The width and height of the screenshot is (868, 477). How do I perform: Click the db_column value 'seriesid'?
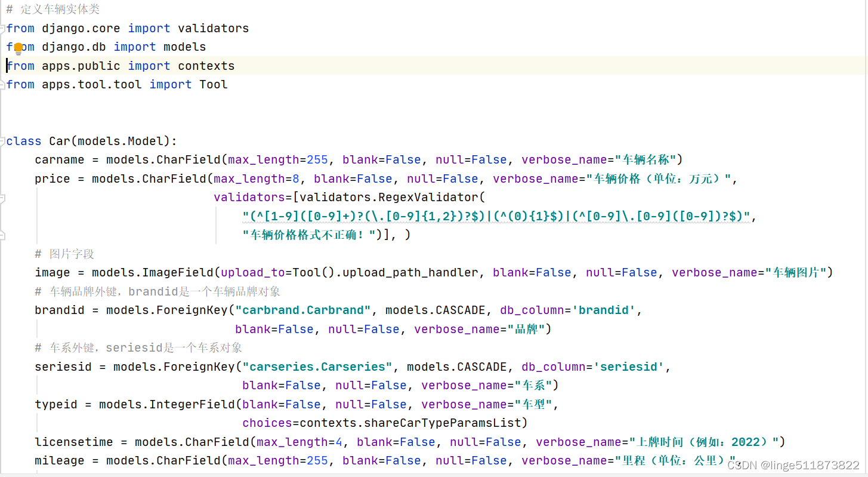629,367
